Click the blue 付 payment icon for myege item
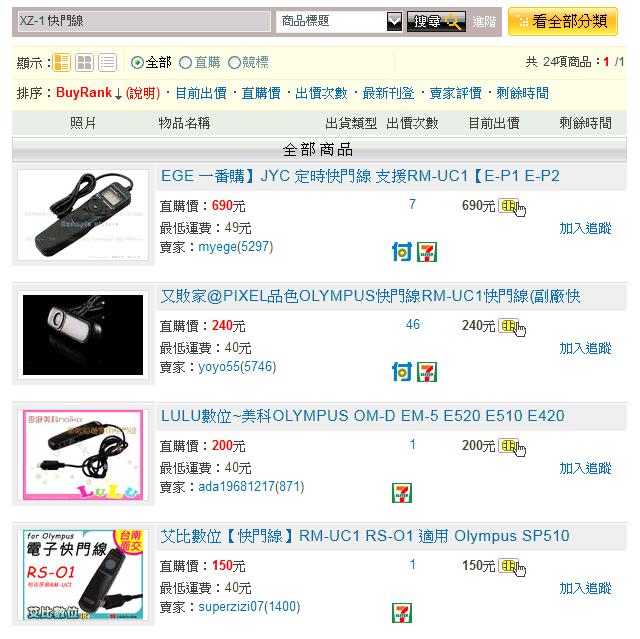 [402, 252]
